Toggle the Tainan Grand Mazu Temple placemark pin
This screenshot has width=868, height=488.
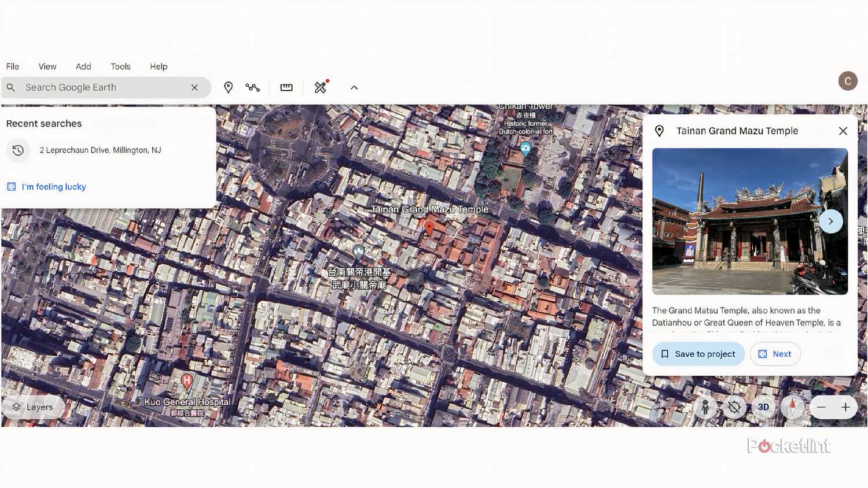[429, 228]
